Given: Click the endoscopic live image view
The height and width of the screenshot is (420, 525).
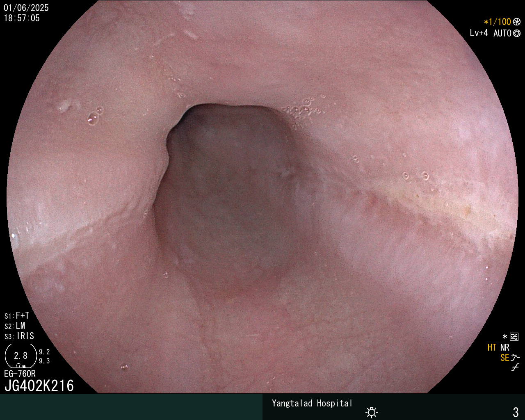Looking at the screenshot, I should (x=262, y=197).
